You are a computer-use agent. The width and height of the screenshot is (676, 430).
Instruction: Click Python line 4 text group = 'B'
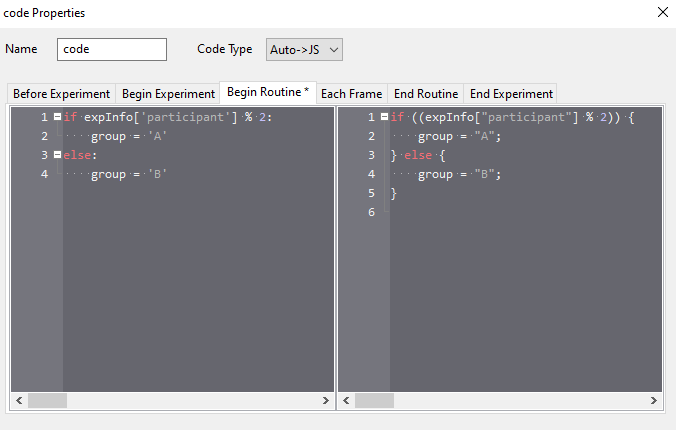[x=128, y=174]
